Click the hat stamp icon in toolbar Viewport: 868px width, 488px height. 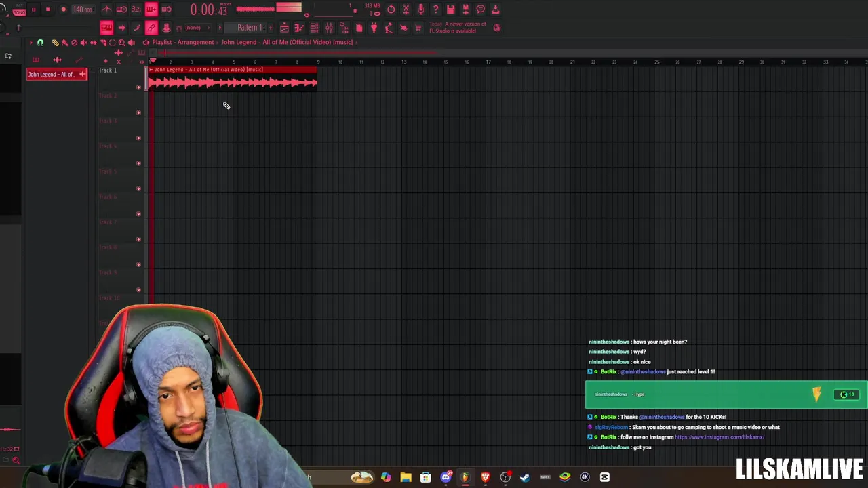166,28
